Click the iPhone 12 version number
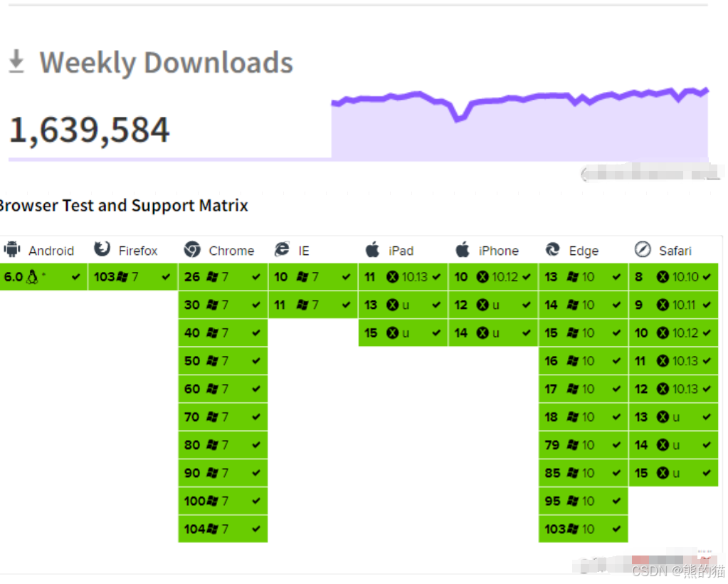The width and height of the screenshot is (728, 584). point(461,306)
